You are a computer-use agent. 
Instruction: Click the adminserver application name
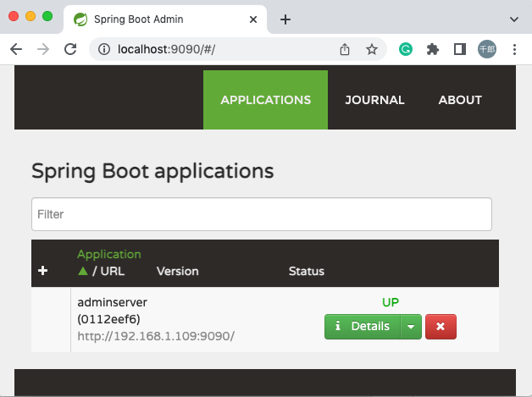113,302
